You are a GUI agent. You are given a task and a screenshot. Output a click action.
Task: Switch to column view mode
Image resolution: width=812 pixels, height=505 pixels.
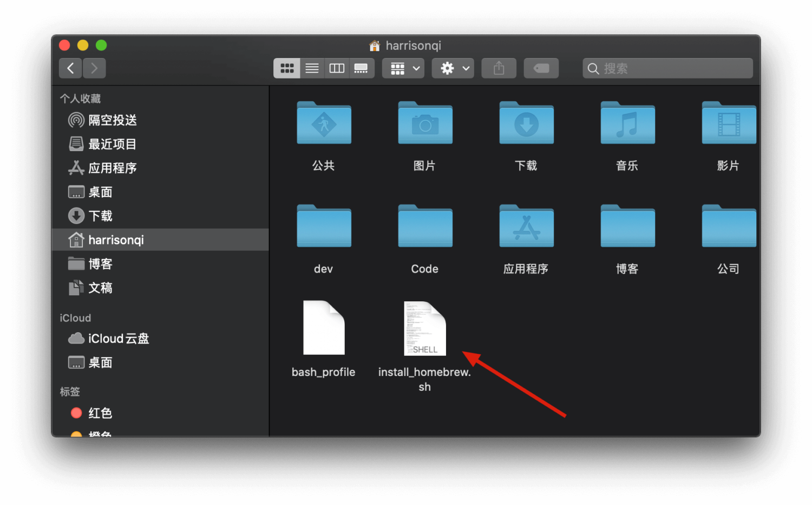tap(337, 68)
